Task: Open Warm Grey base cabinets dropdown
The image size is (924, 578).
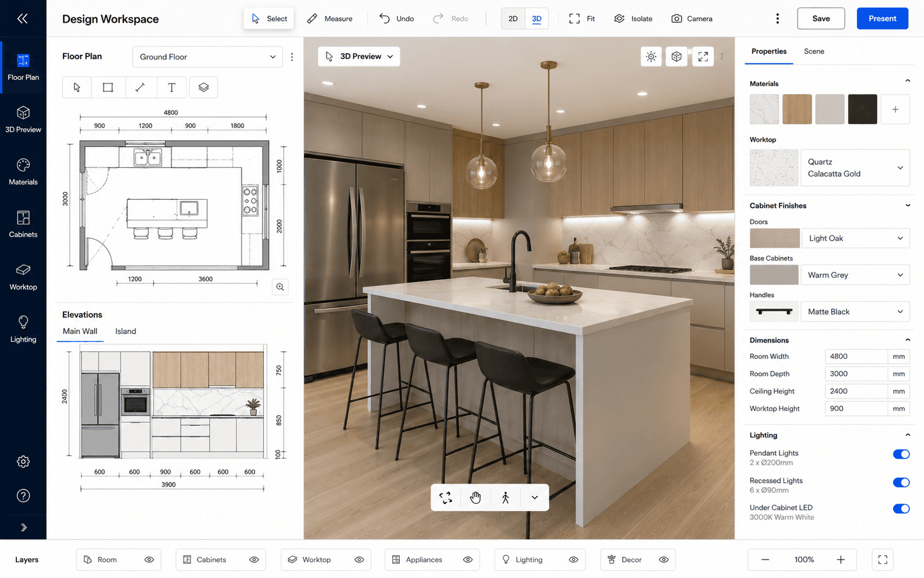Action: 855,275
